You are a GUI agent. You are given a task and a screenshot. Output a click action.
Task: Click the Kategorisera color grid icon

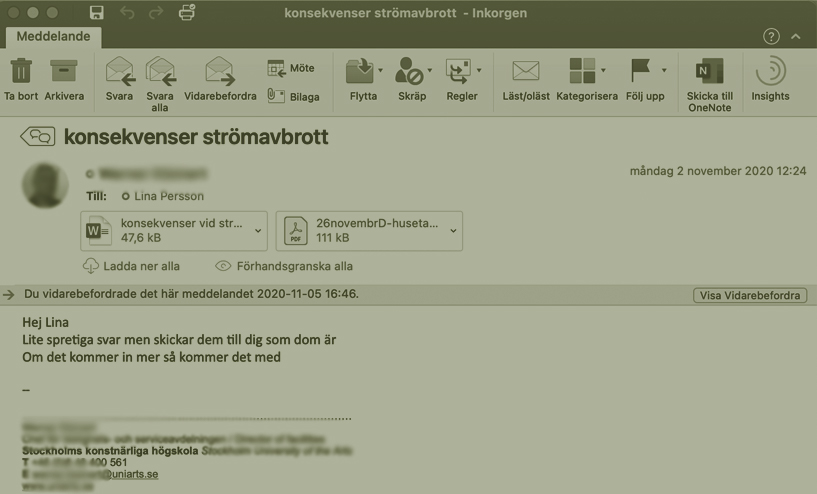pos(581,71)
